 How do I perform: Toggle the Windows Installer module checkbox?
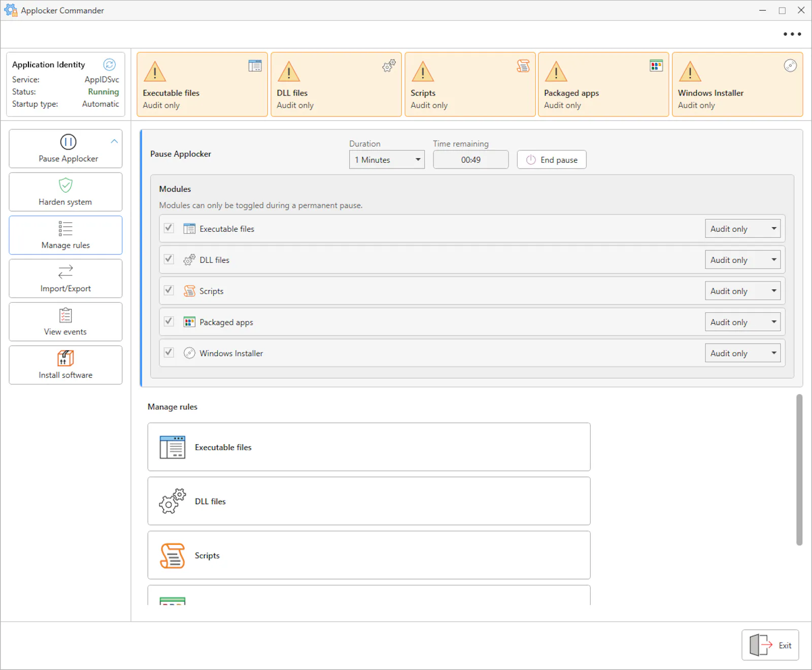click(169, 352)
